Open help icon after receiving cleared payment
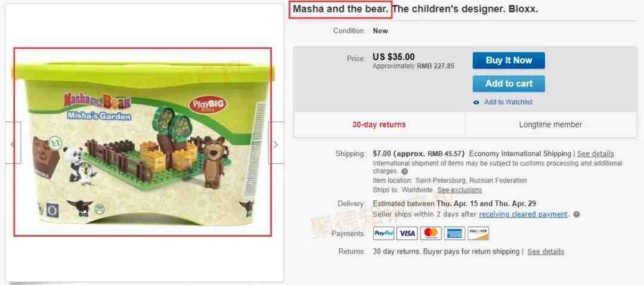644x285 pixels. tap(576, 215)
